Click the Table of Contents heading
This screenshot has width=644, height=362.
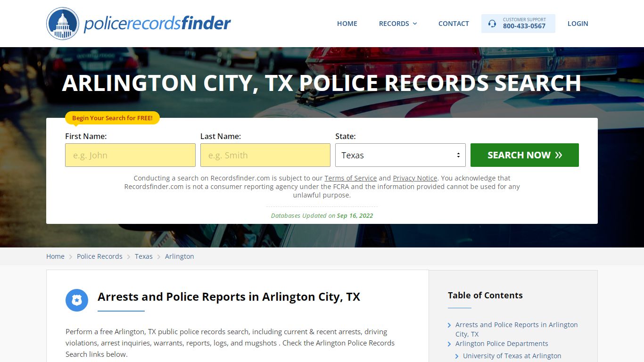[x=485, y=296]
